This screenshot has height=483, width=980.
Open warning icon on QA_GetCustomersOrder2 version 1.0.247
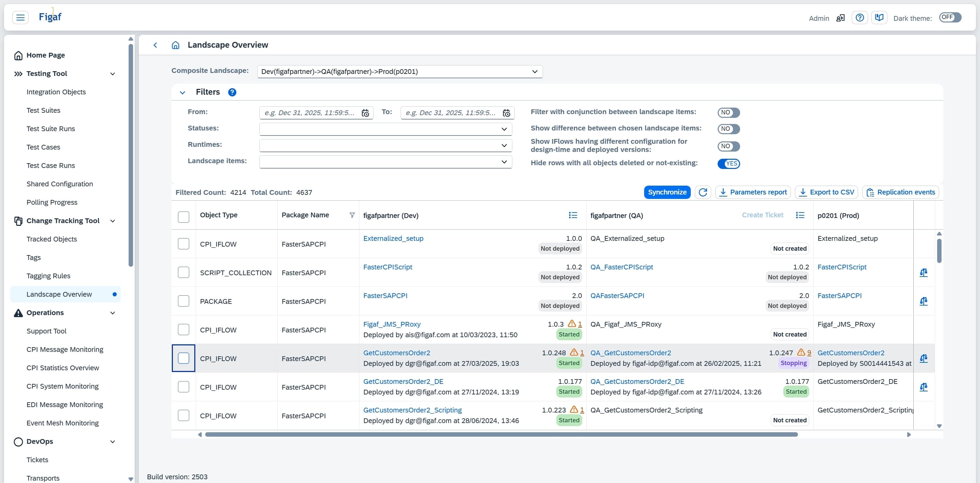801,352
